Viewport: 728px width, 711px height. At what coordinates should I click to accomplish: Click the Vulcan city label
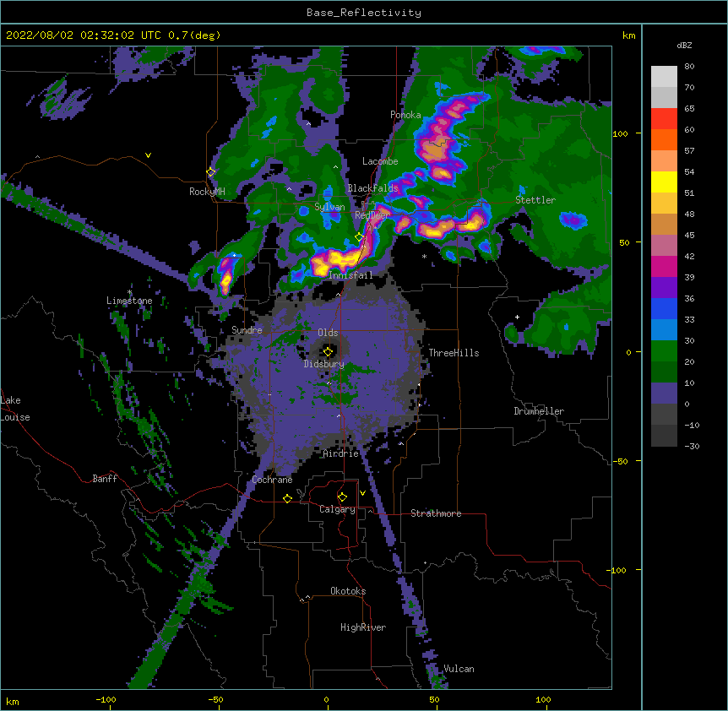459,669
